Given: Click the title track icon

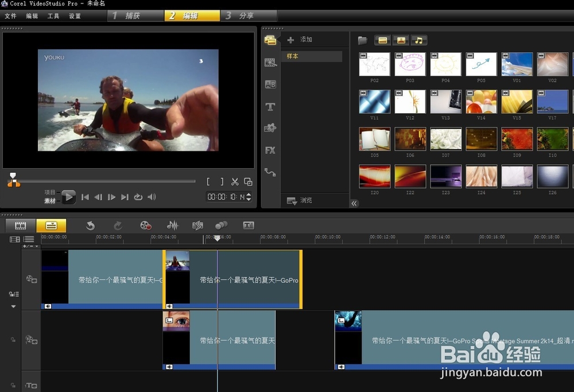Looking at the screenshot, I should click(x=32, y=385).
